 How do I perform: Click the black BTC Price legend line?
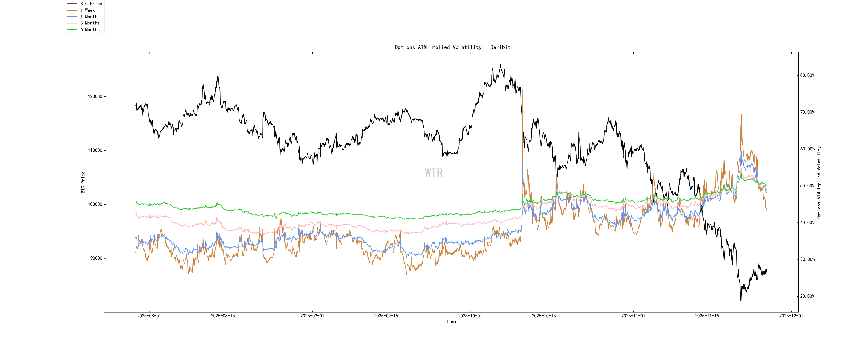tap(72, 4)
